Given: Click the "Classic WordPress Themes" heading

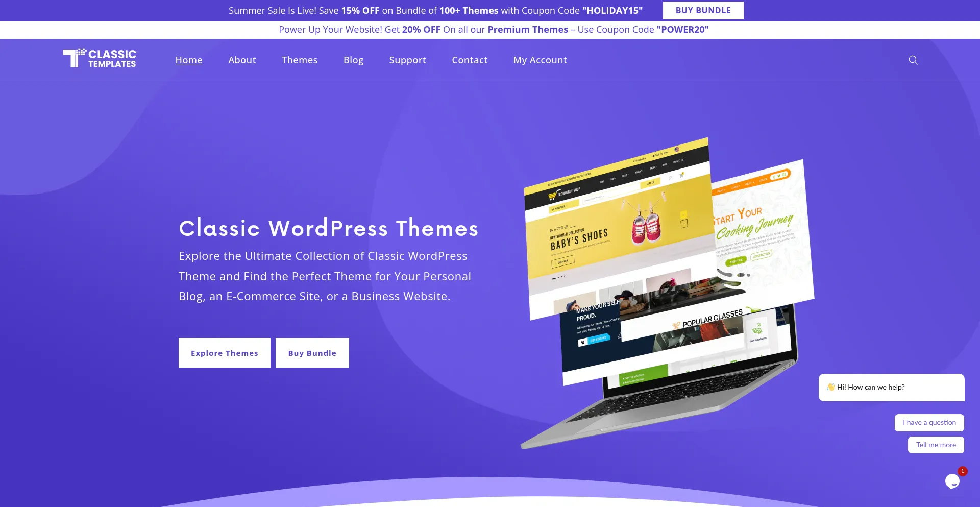Looking at the screenshot, I should pyautogui.click(x=329, y=228).
